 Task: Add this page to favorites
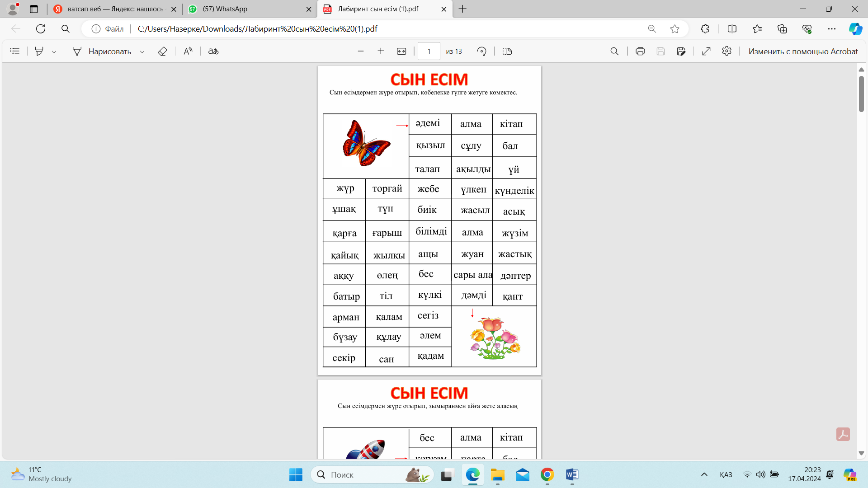tap(675, 29)
